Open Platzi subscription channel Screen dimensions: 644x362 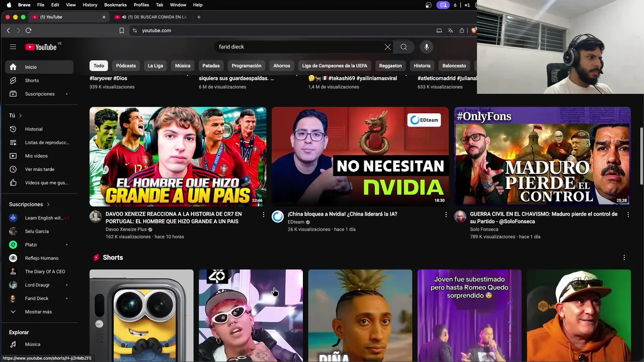(39, 245)
